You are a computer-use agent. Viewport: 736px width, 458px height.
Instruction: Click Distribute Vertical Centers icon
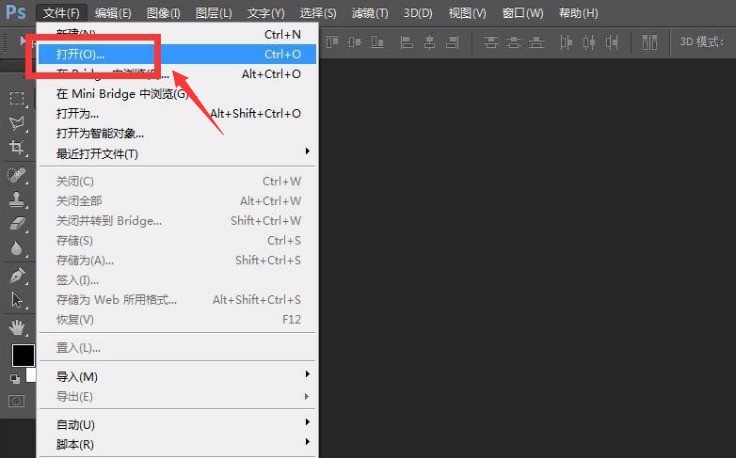514,42
